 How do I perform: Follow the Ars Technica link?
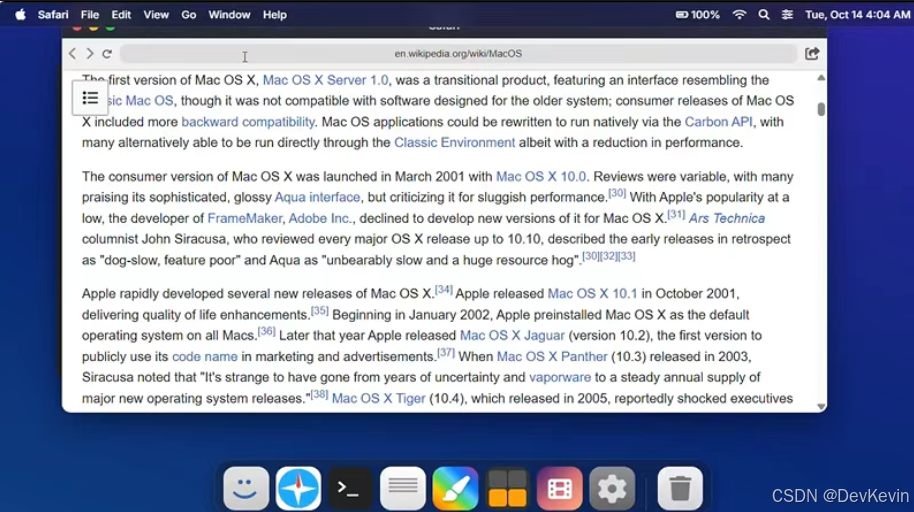click(727, 219)
